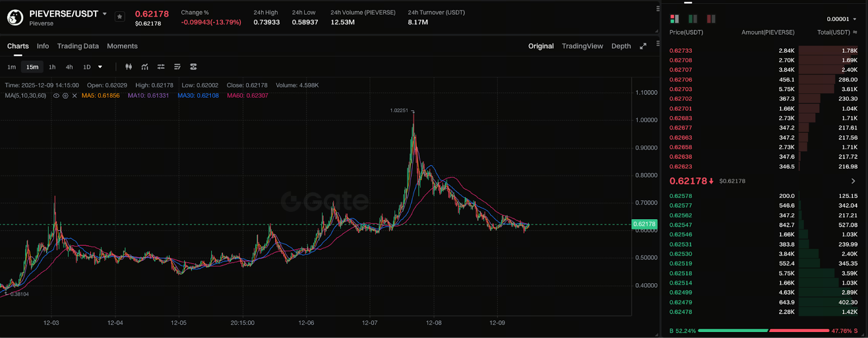Select the 4h timeframe

[69, 67]
